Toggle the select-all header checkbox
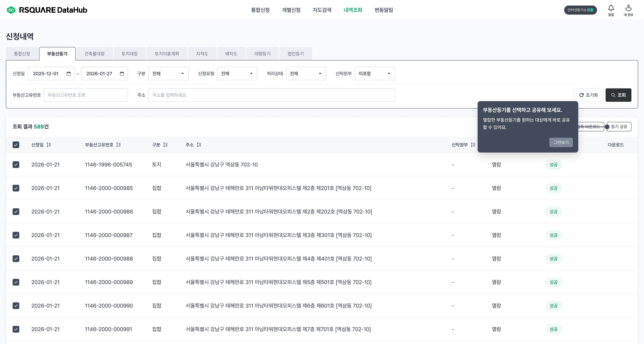 pyautogui.click(x=16, y=145)
